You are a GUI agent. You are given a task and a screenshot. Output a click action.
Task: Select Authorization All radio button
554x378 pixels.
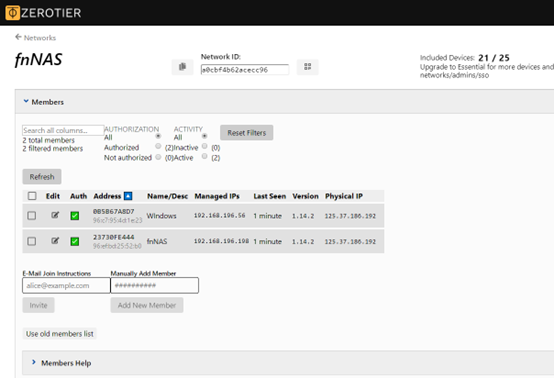click(158, 136)
